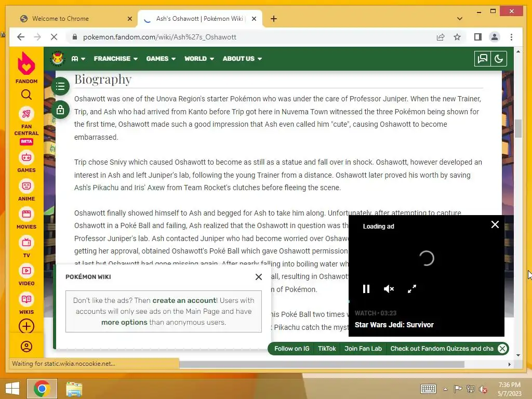
Task: Open the Video section in sidebar
Action: point(26,275)
